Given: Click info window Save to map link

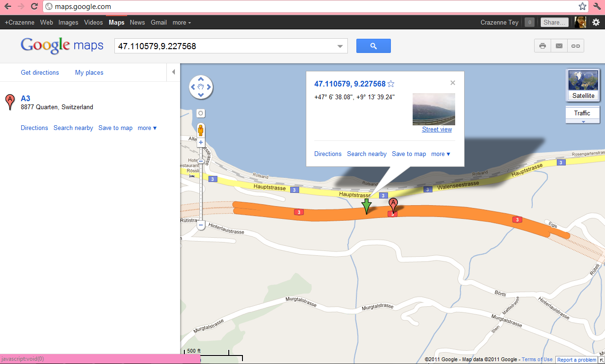Looking at the screenshot, I should 409,154.
